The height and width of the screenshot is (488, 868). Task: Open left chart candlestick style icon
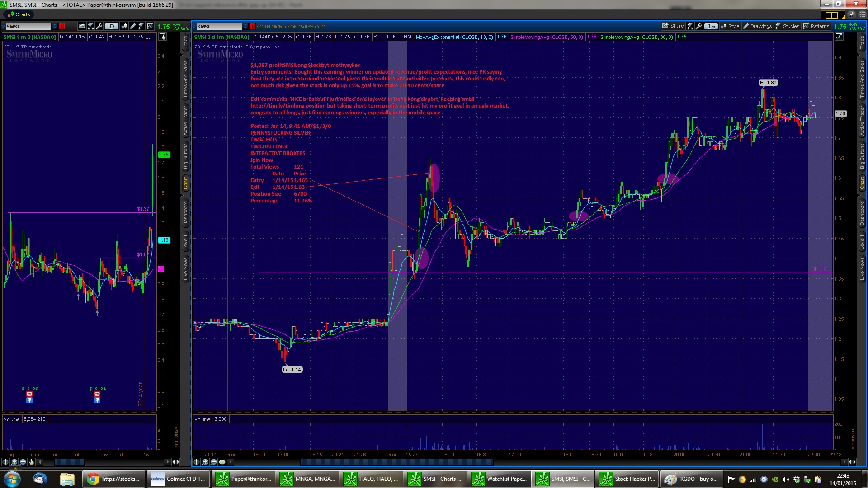124,26
